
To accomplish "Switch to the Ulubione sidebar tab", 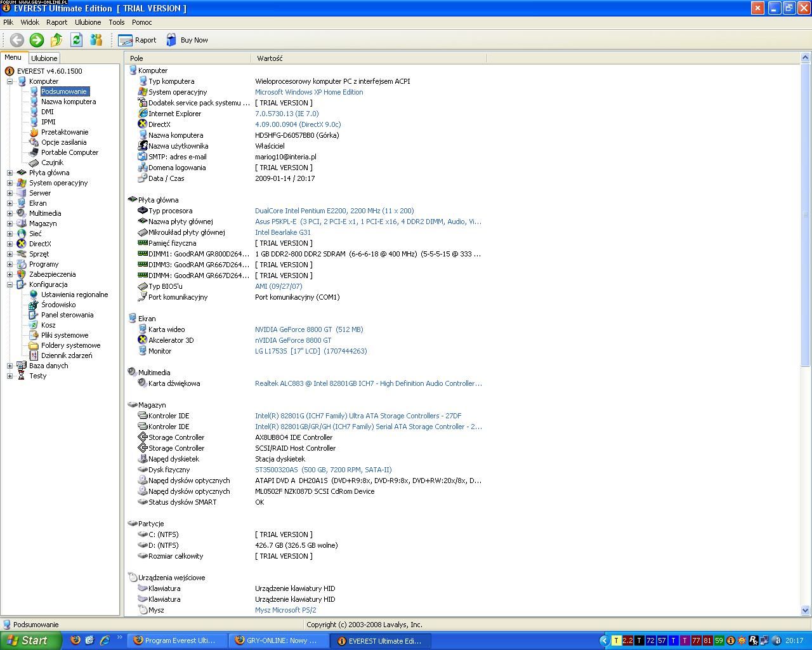I will 44,58.
